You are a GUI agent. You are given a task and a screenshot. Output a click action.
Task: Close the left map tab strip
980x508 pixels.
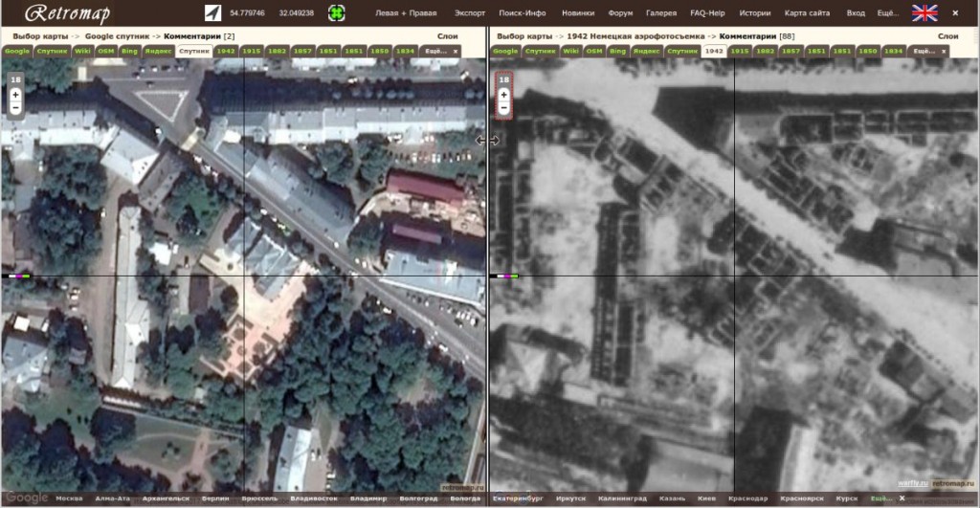coord(455,52)
